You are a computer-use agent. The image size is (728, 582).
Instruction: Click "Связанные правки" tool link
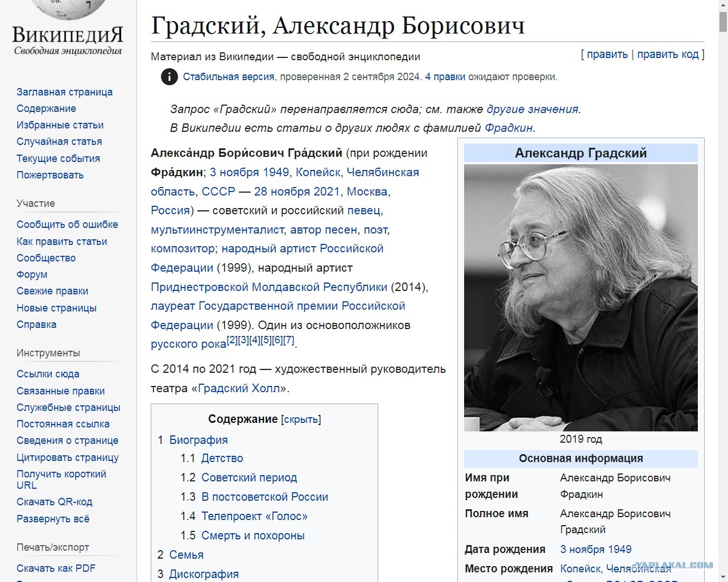tap(60, 391)
